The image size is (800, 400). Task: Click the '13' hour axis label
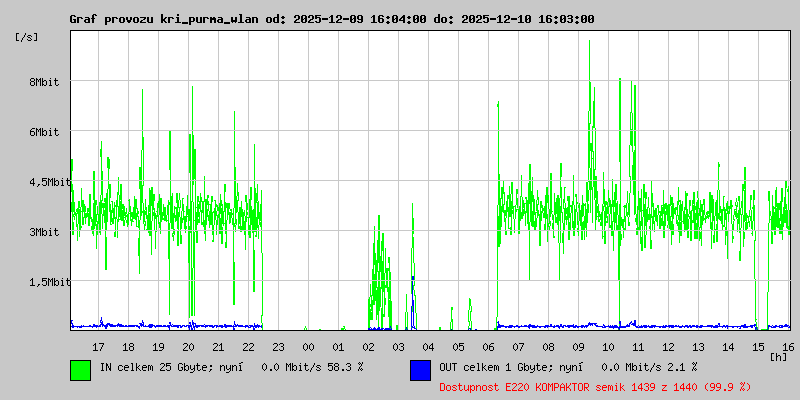[698, 347]
